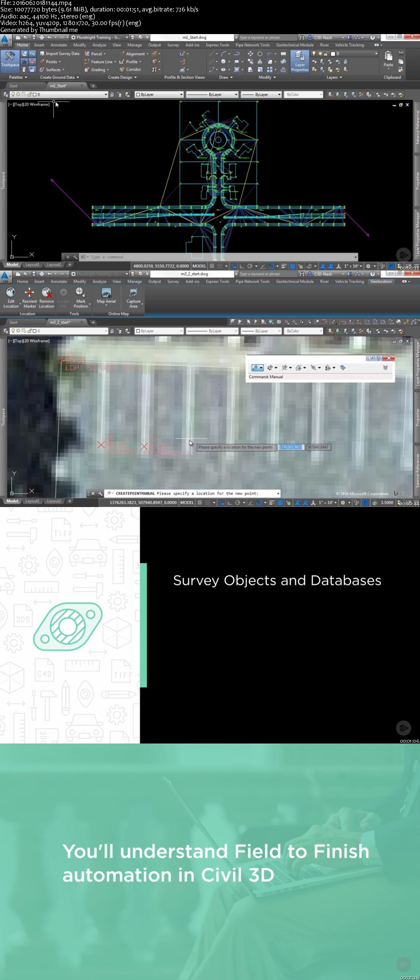The height and width of the screenshot is (980, 420).
Task: Expand the Palettes panel title
Action: pyautogui.click(x=18, y=77)
